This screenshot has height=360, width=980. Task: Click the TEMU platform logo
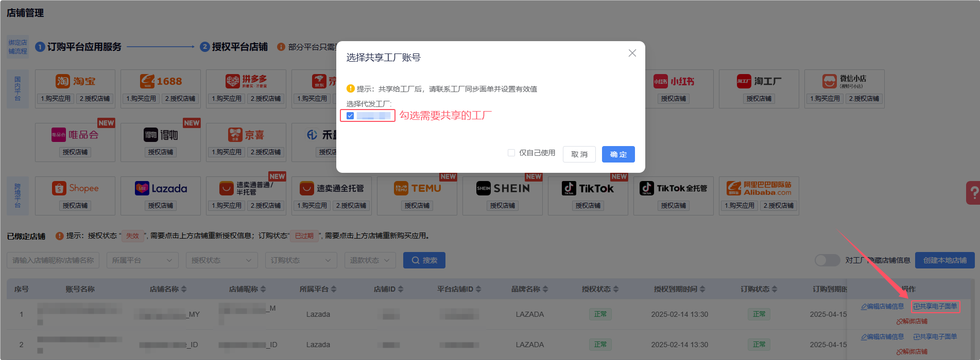[x=417, y=188]
